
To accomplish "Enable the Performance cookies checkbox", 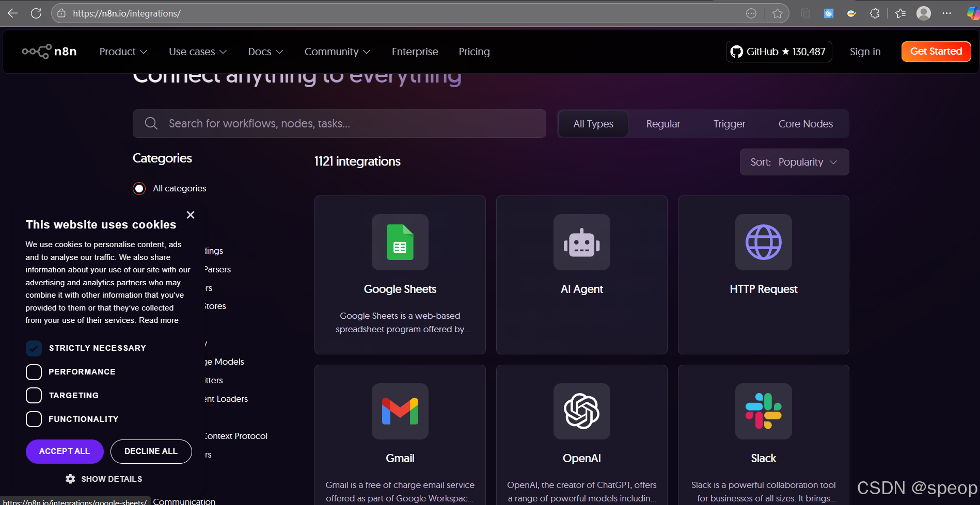I will pos(34,372).
